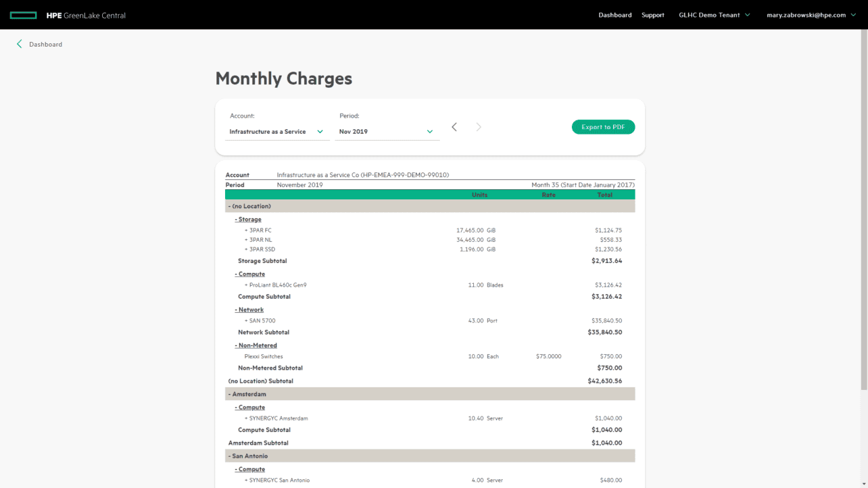Expand the SYNERGYC San Antonio row

277,481
